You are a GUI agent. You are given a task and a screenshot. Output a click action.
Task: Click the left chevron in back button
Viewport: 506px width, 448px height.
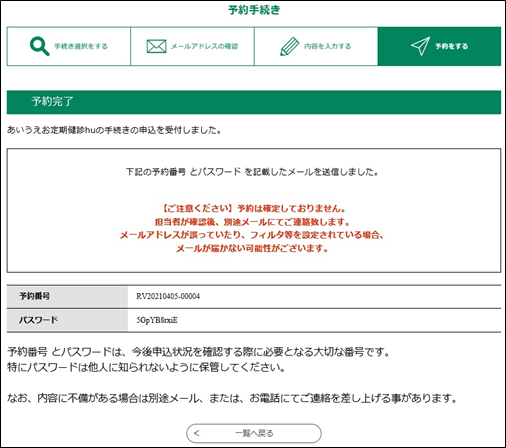click(x=197, y=433)
